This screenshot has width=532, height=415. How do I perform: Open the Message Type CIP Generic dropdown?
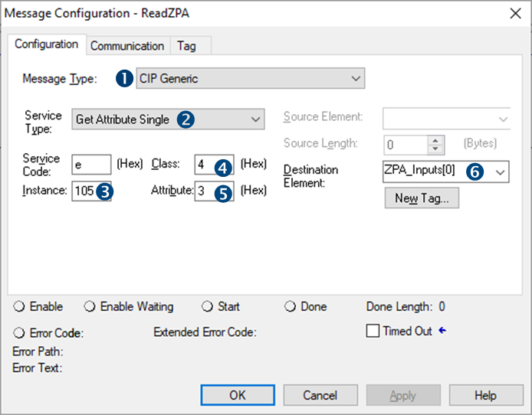click(251, 78)
